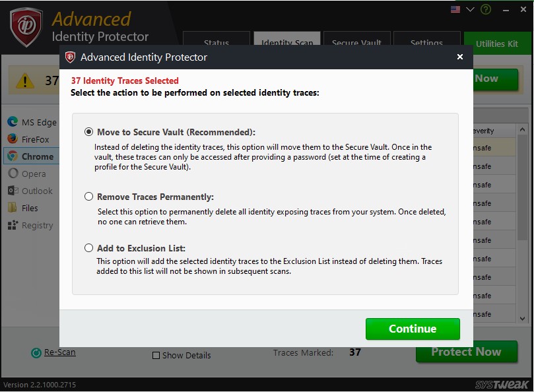Click the Re-Scan link
Viewport: 534px width, 392px height.
pyautogui.click(x=60, y=352)
